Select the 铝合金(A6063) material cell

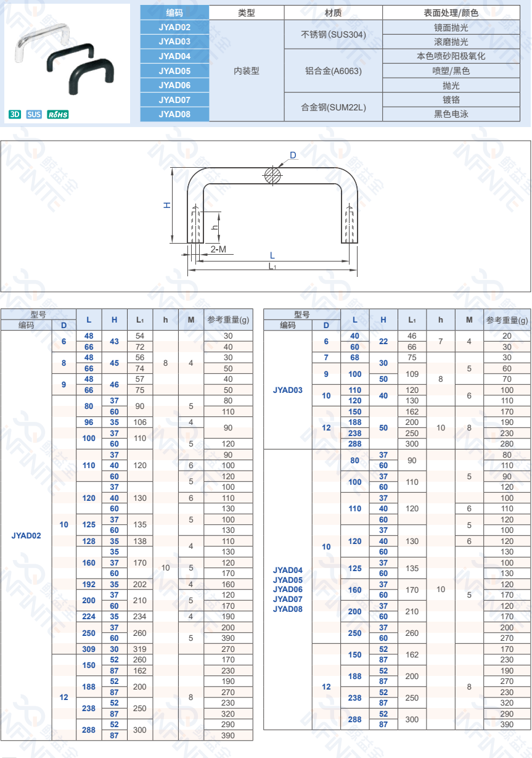coord(333,71)
